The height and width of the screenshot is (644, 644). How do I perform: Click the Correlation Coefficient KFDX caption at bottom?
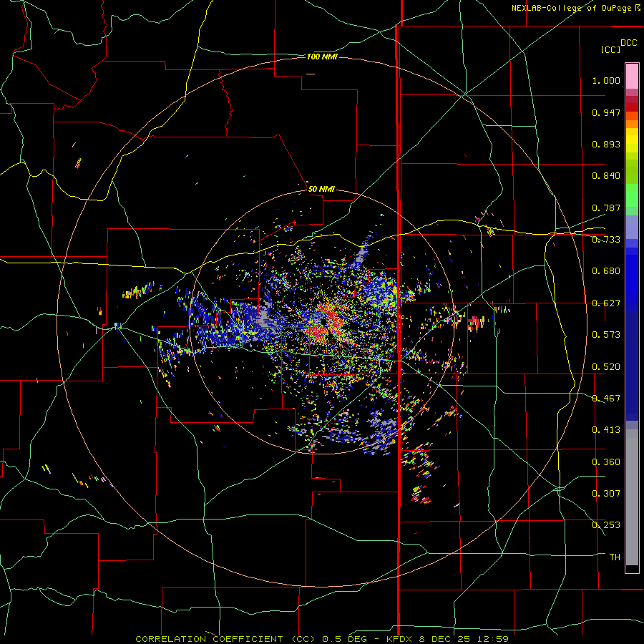(322, 639)
